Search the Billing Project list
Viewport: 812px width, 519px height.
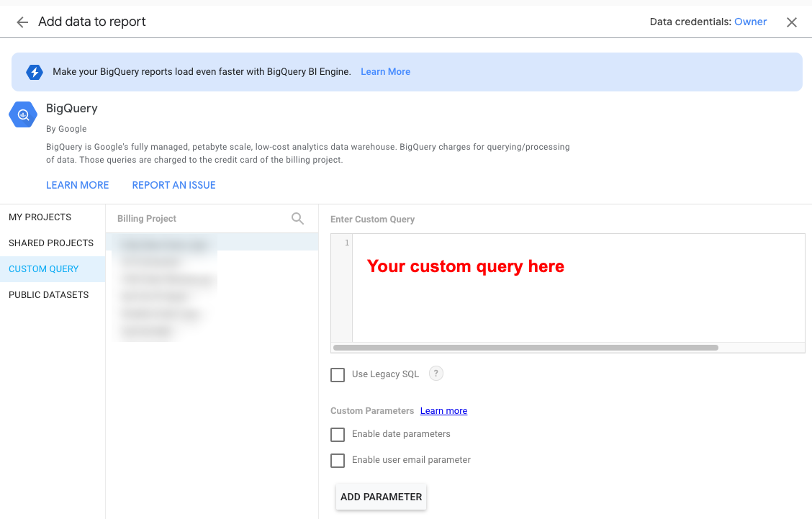(297, 219)
